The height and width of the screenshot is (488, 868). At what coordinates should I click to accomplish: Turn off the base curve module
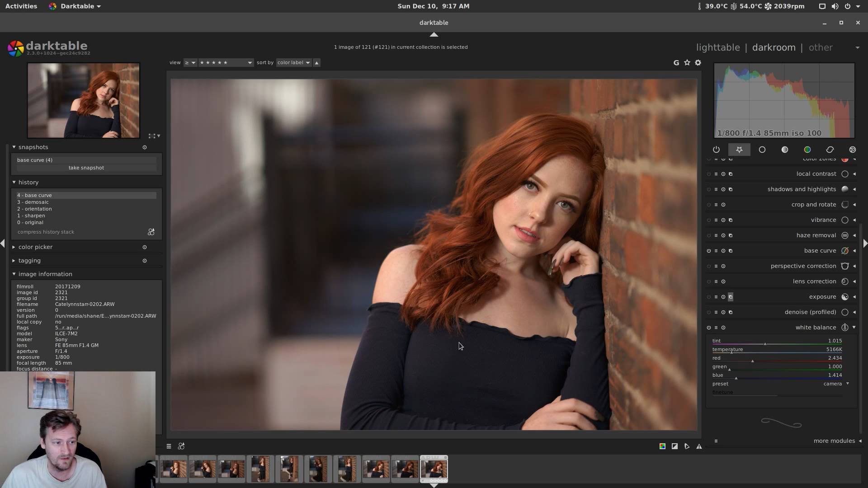(709, 251)
